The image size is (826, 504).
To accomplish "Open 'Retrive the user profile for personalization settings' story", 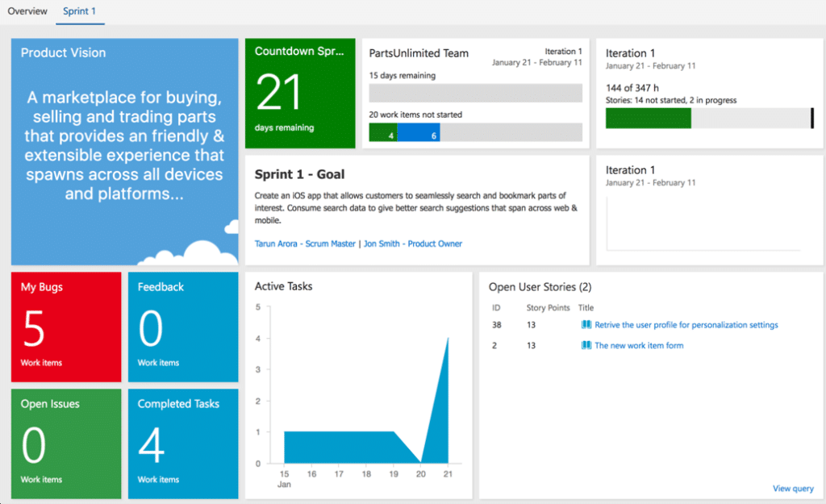I will [686, 325].
